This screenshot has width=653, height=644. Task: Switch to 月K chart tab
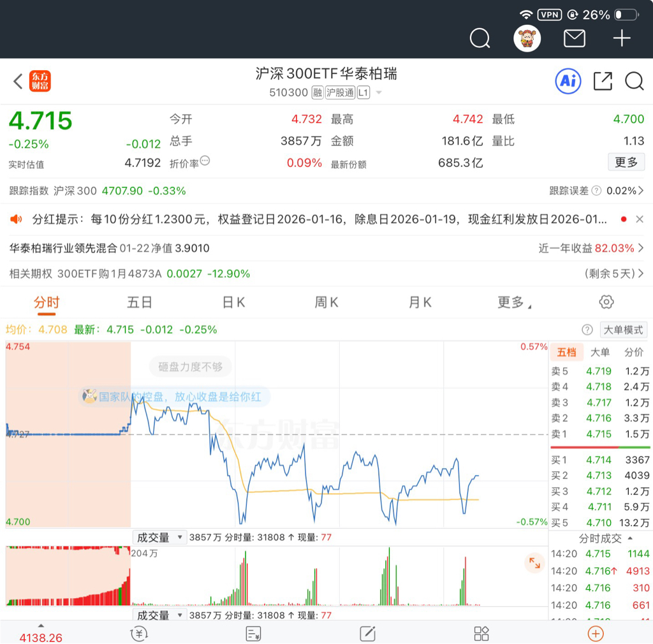pos(420,302)
